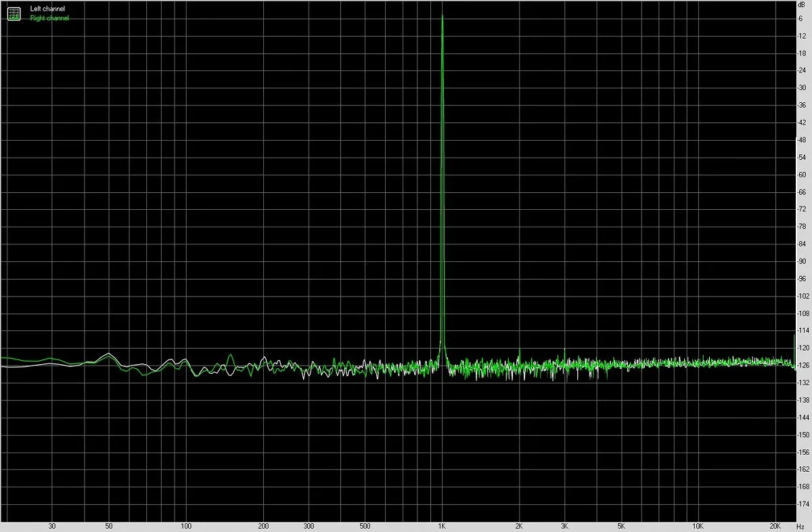The width and height of the screenshot is (812, 532).
Task: Click the "200" frequency axis label
Action: click(x=263, y=526)
